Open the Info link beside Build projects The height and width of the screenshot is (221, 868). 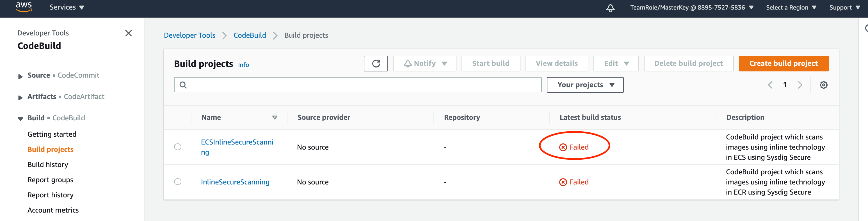tap(243, 65)
